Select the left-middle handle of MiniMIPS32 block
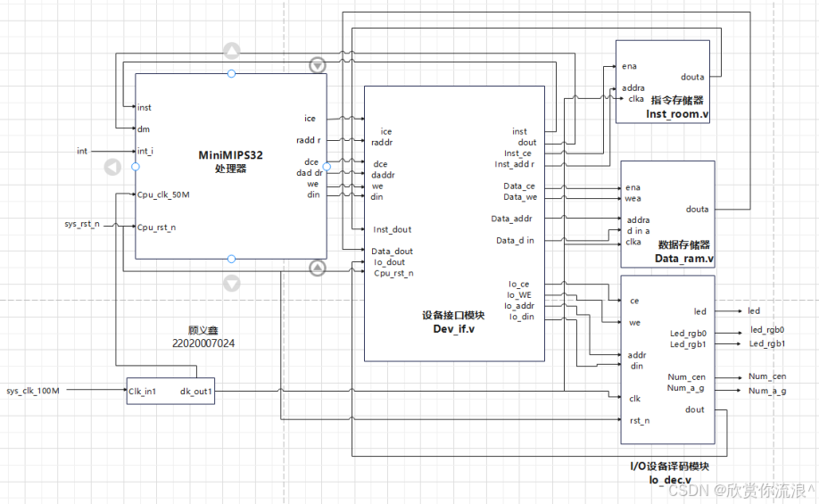The width and height of the screenshot is (819, 504). coord(136,167)
